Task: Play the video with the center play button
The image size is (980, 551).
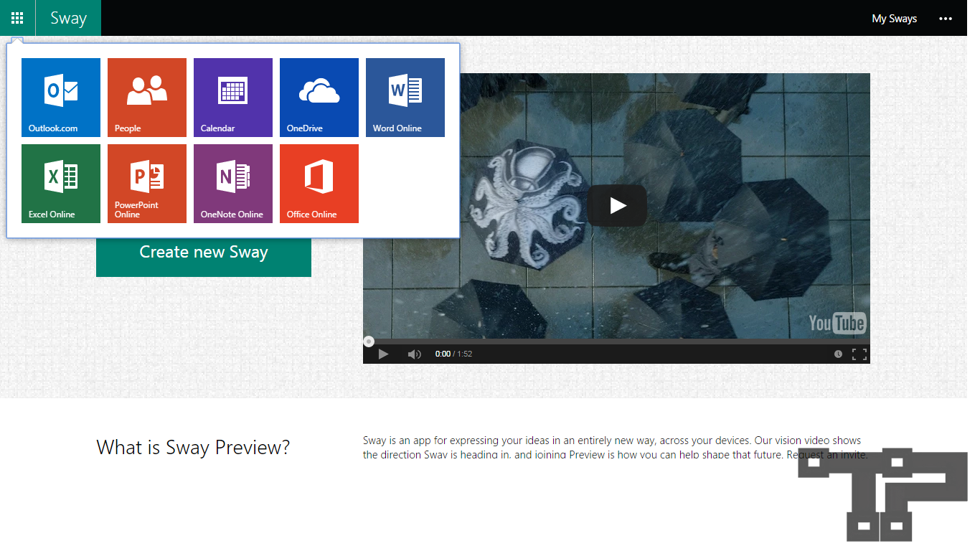Action: (x=617, y=206)
